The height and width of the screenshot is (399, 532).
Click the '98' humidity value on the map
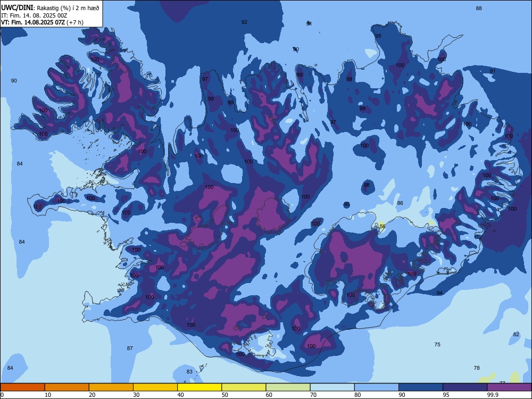367,185
